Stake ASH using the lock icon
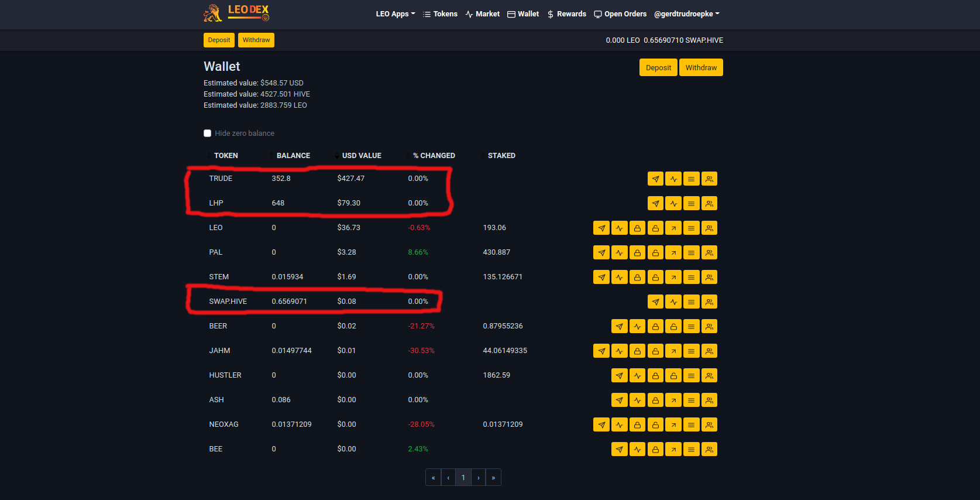980x500 pixels. pos(655,400)
